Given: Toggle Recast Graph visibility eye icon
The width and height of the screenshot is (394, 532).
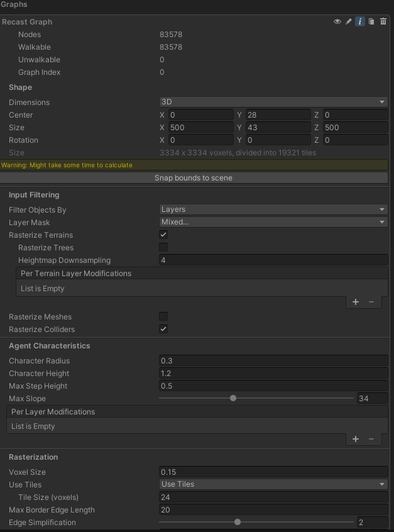Looking at the screenshot, I should (337, 22).
